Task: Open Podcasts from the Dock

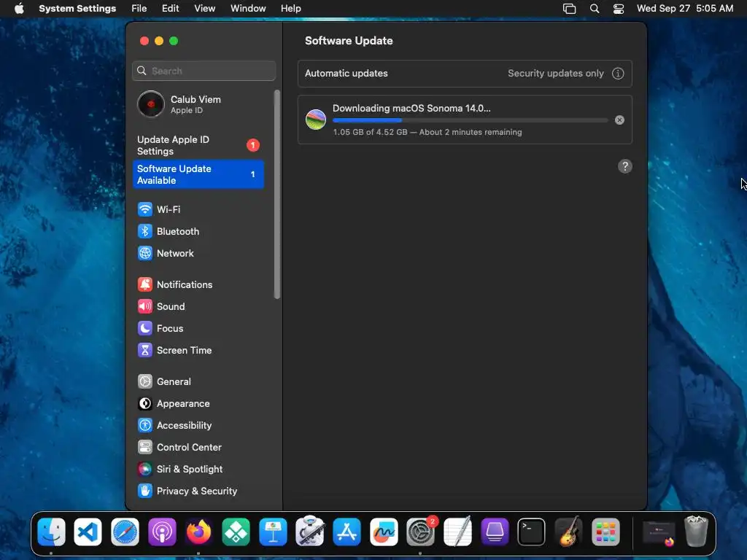Action: [162, 532]
